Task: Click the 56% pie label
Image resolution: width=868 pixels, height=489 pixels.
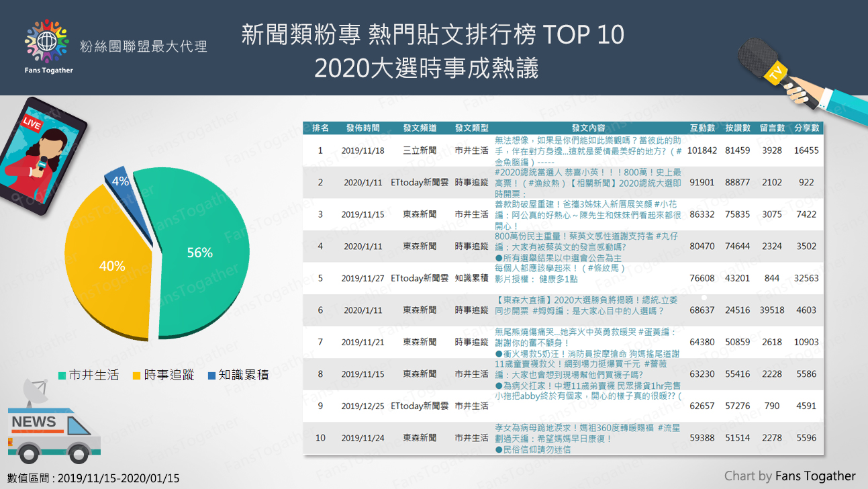Action: 199,253
